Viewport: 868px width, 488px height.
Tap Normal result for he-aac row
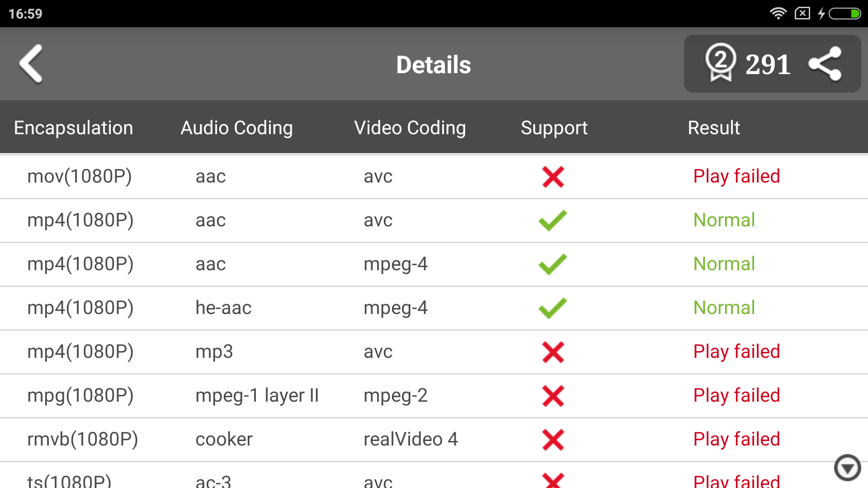pos(724,308)
